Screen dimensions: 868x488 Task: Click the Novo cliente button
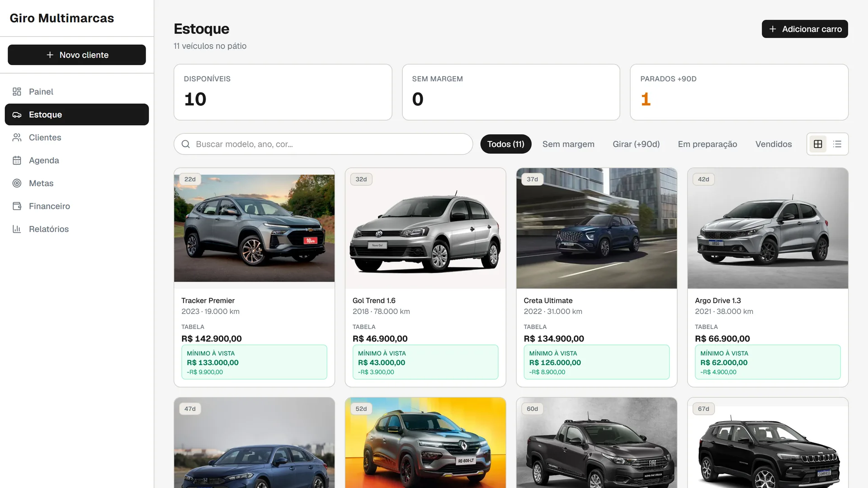77,55
